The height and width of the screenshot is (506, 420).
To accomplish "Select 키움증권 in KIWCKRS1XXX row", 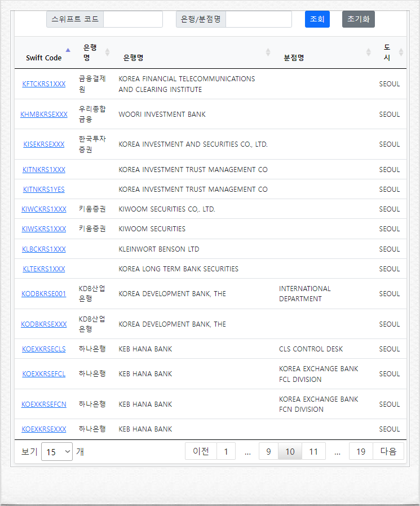I will click(x=92, y=209).
